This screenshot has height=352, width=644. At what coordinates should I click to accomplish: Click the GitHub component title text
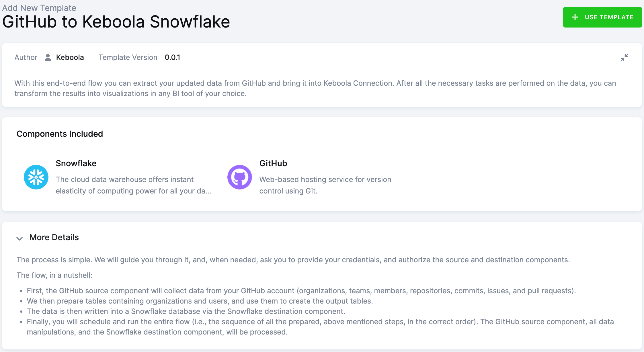[x=273, y=163]
